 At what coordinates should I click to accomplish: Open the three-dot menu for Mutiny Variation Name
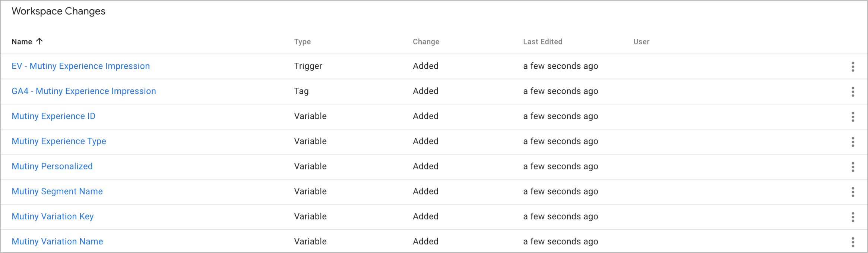coord(853,242)
